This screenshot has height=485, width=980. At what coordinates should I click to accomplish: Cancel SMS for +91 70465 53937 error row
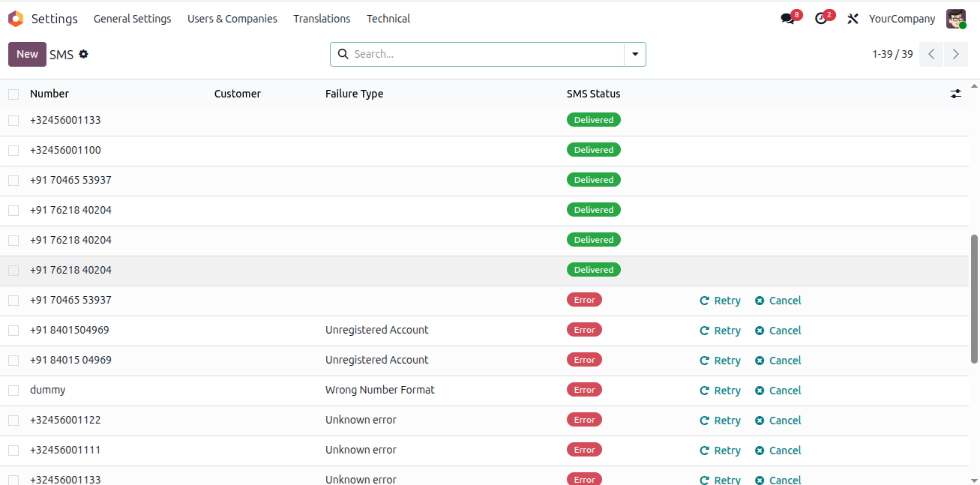[x=778, y=301]
